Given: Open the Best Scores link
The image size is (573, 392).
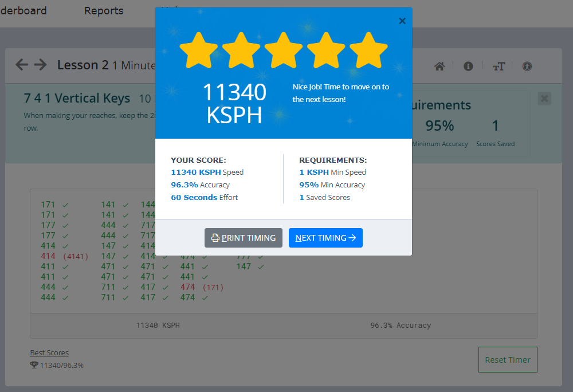Looking at the screenshot, I should [49, 352].
